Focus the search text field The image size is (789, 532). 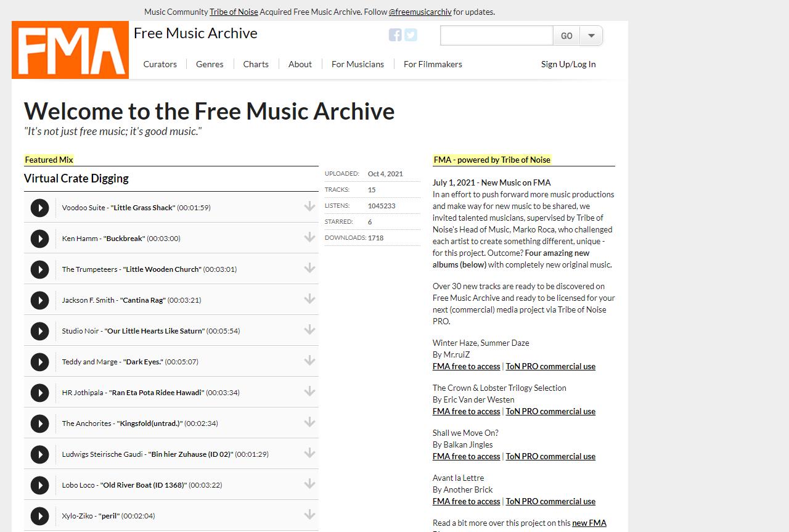[x=497, y=36]
